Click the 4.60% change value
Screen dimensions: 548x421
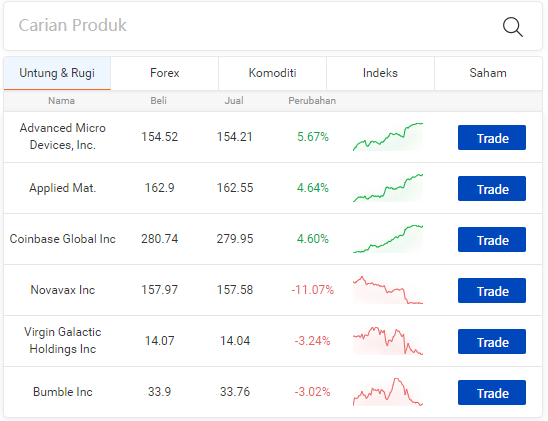pyautogui.click(x=313, y=239)
